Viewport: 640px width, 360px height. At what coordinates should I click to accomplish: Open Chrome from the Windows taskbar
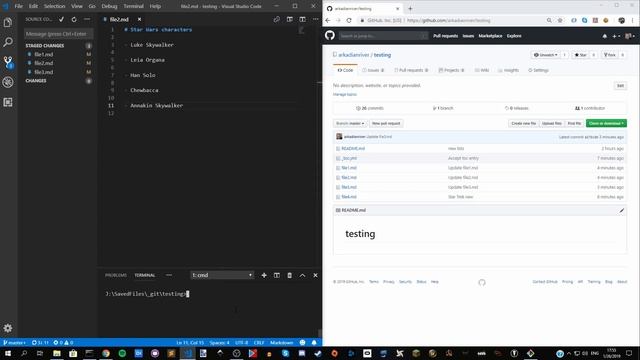coord(106,353)
